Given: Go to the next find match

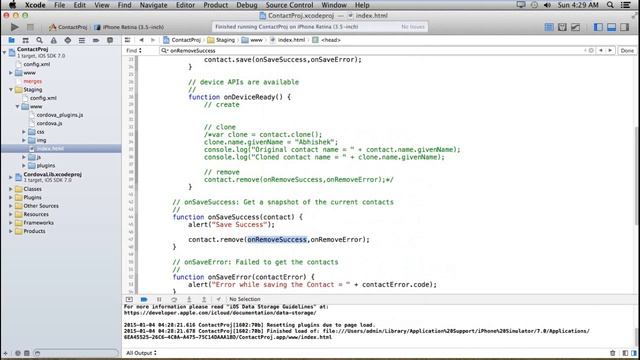Looking at the screenshot, I should [610, 51].
